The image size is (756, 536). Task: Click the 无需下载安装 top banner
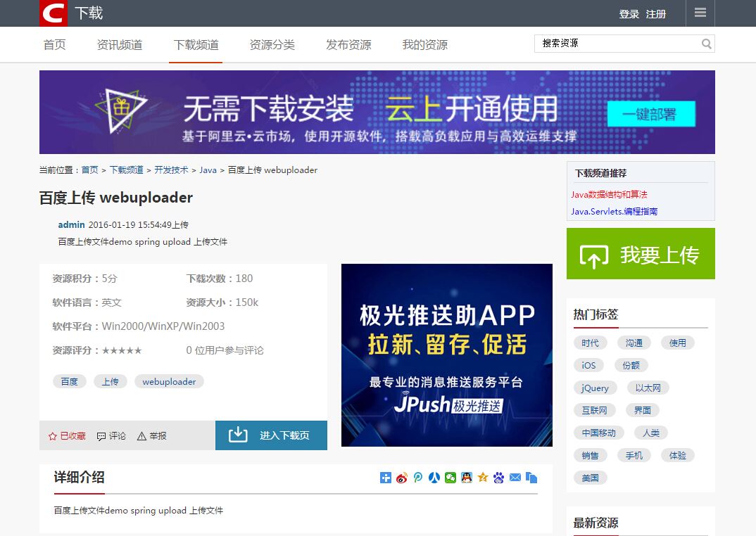(x=377, y=113)
